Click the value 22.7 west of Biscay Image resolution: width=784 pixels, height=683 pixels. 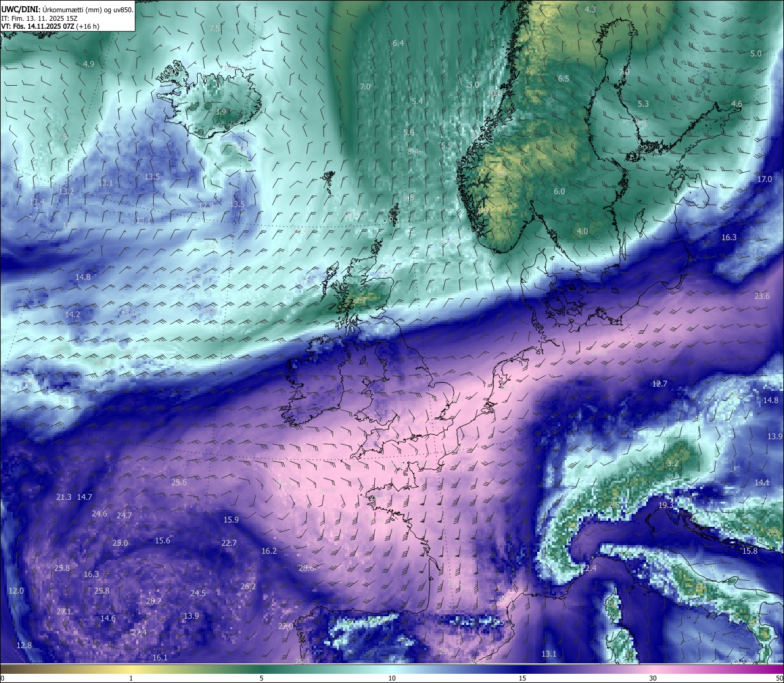point(228,543)
